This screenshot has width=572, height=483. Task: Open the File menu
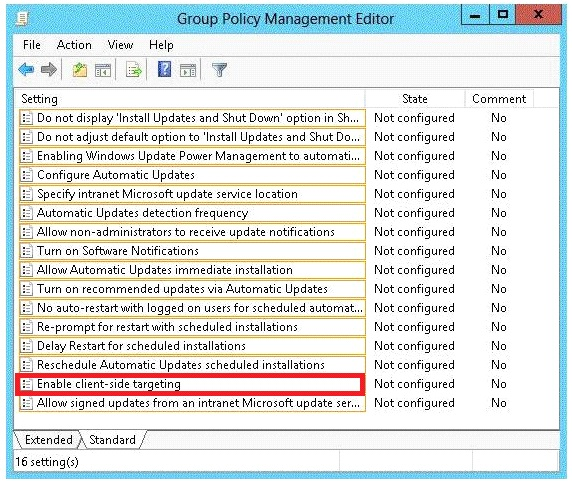[32, 45]
